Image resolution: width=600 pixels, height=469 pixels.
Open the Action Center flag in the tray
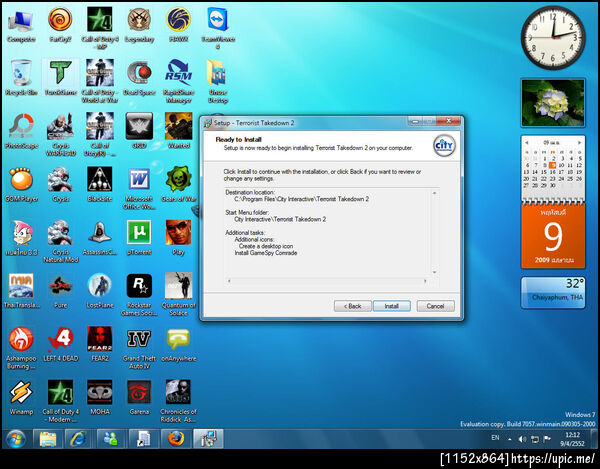[x=547, y=439]
